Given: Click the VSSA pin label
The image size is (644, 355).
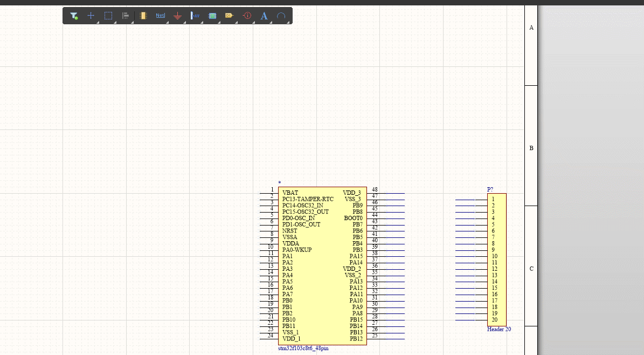Looking at the screenshot, I should [289, 237].
